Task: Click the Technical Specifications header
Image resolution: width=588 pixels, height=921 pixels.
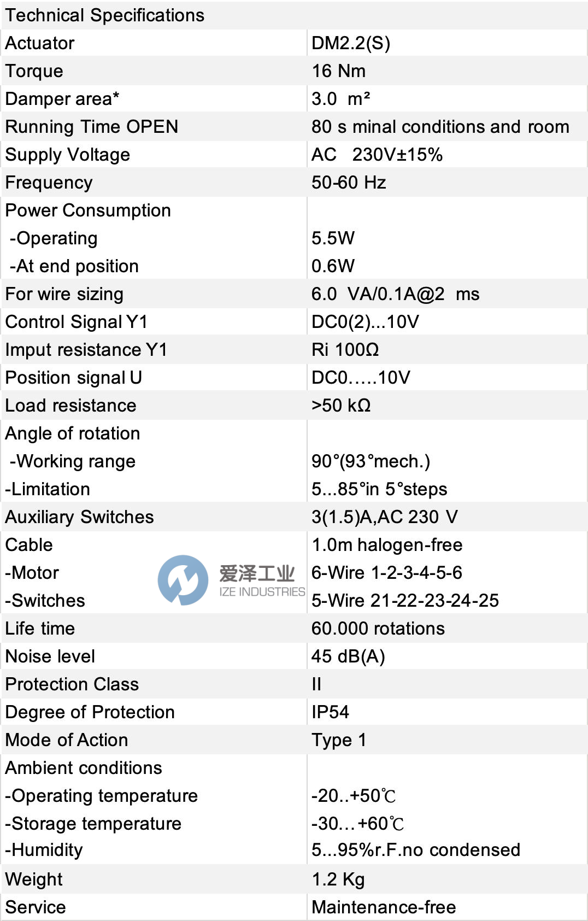Action: coord(105,15)
